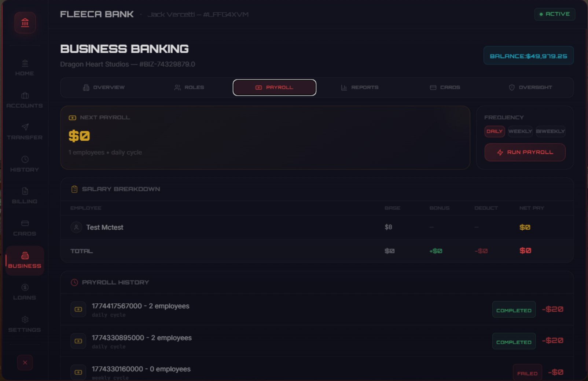Click the Fleeca Bank logo icon
588x381 pixels.
point(25,23)
